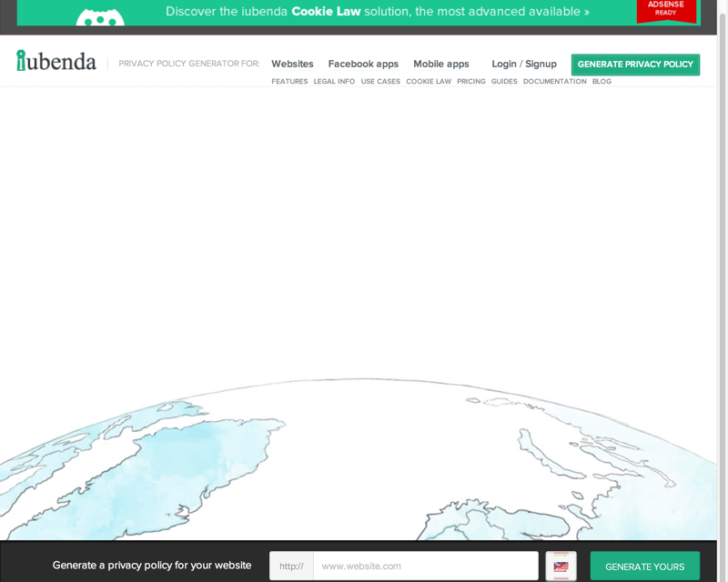
Task: Visit the Blog link
Action: 602,81
